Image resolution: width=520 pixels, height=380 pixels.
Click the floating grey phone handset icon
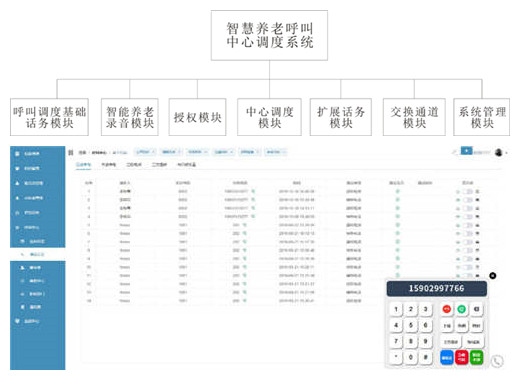pyautogui.click(x=497, y=361)
